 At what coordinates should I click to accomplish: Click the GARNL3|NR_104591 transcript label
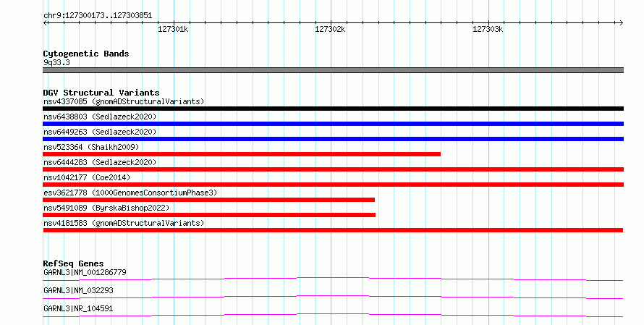[78, 308]
